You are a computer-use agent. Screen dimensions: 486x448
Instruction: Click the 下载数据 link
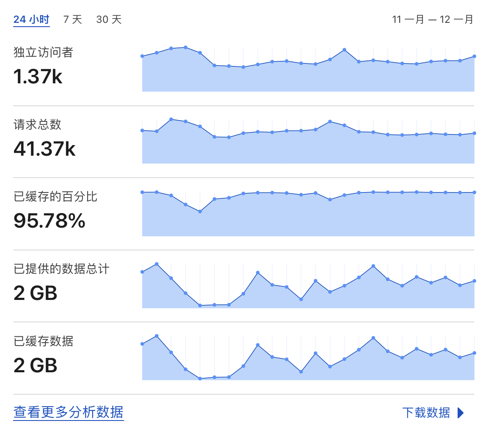click(426, 413)
